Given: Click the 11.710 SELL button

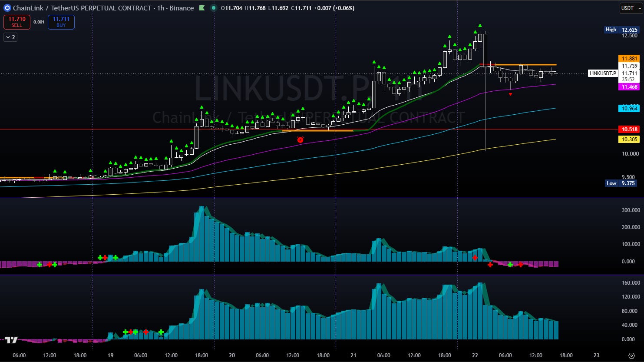Looking at the screenshot, I should [x=17, y=22].
